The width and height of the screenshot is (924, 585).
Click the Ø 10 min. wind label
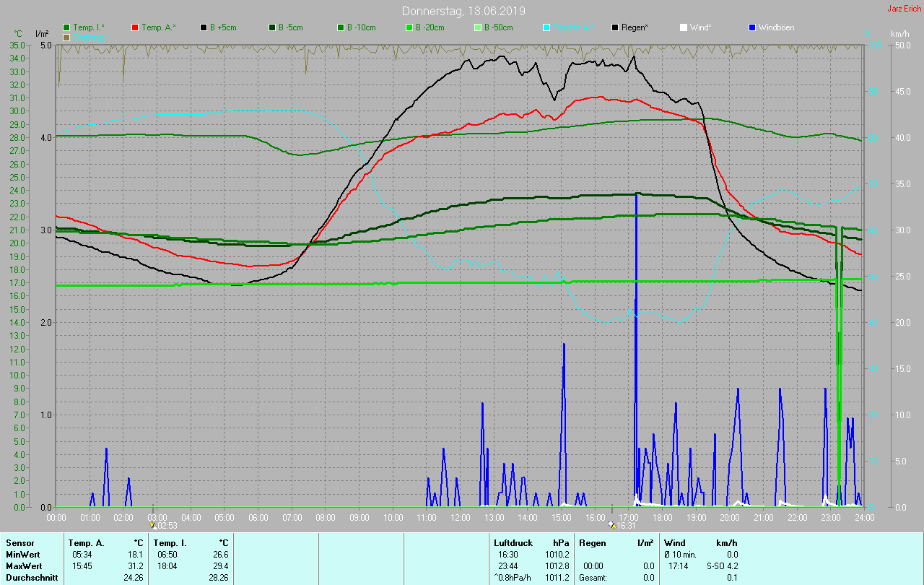pos(680,555)
